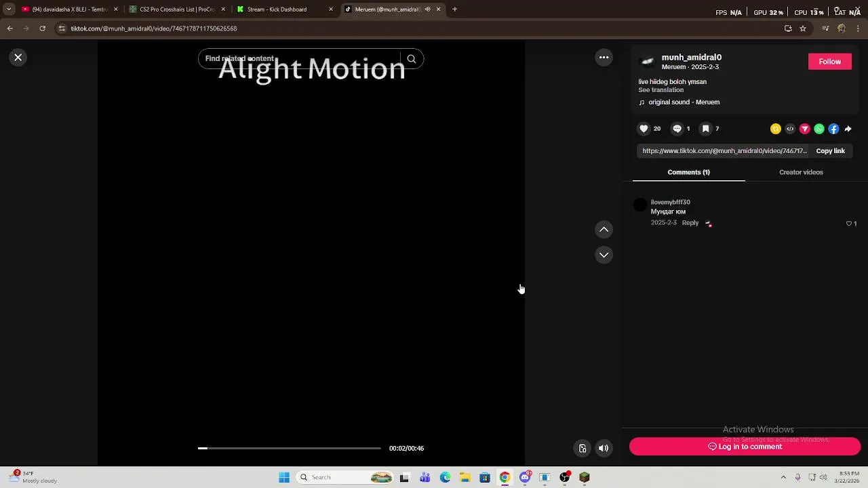Show hidden system tray icons chevron

click(783, 477)
